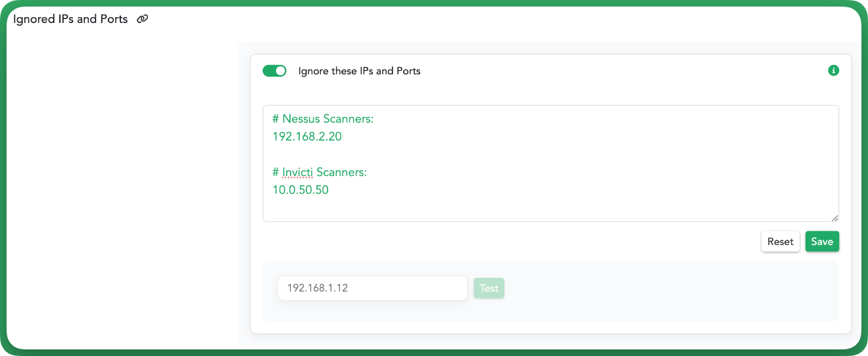Click the 'Ignore these IPs and Ports' label
Viewport: 868px width, 356px height.
tap(359, 71)
